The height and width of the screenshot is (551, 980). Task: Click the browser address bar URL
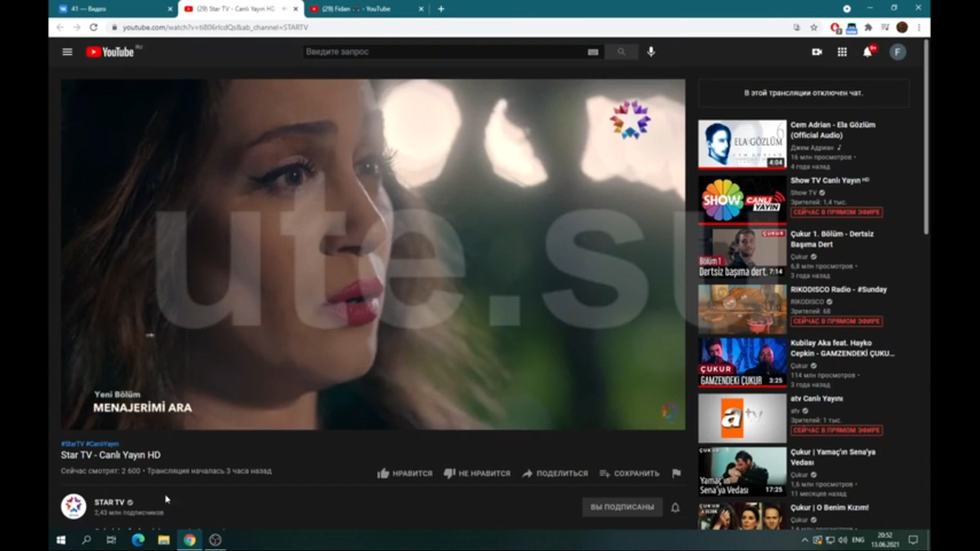point(216,27)
